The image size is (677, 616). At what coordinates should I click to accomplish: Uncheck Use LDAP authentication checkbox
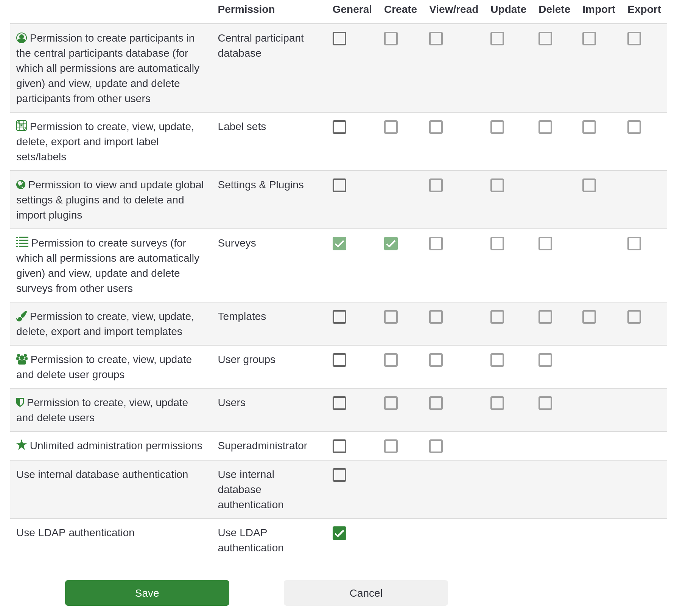[339, 533]
